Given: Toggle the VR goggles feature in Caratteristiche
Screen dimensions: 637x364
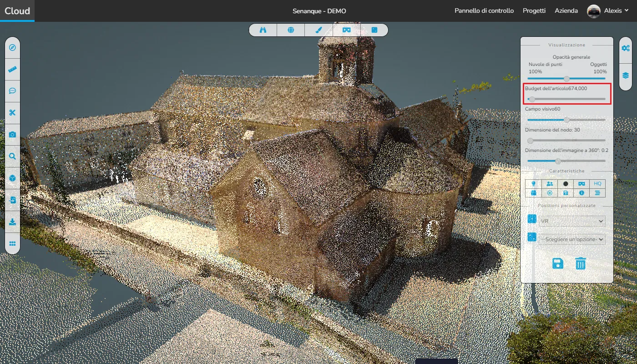Looking at the screenshot, I should click(x=581, y=183).
